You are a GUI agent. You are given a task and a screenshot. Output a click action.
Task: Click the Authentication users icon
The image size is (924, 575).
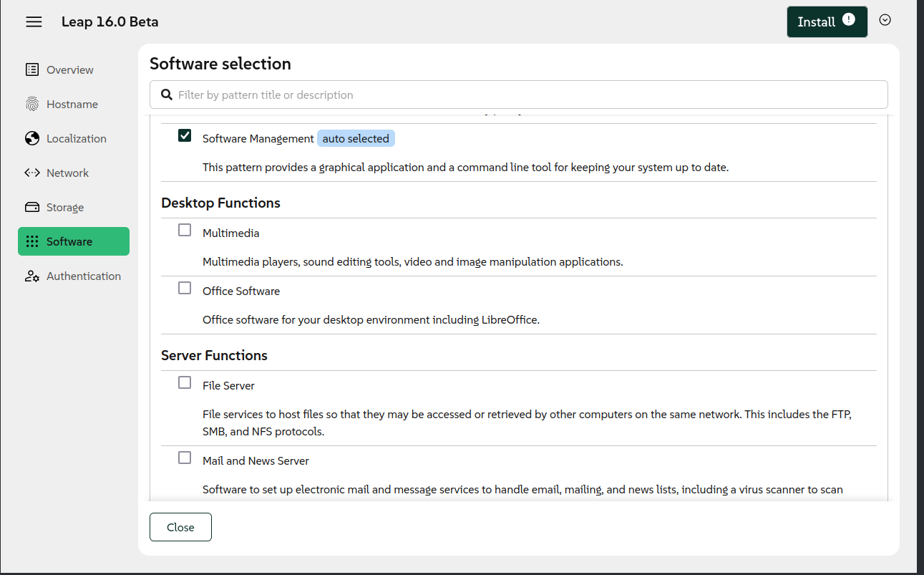click(x=32, y=276)
